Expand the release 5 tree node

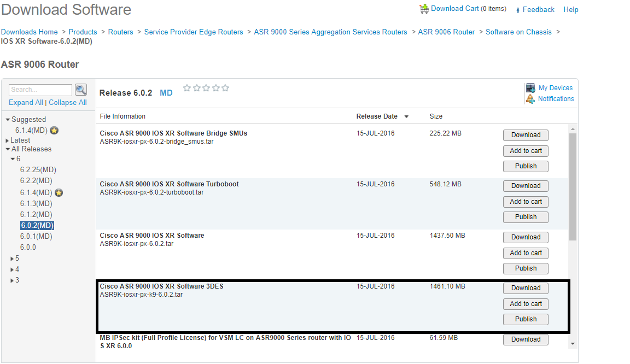[x=13, y=259]
